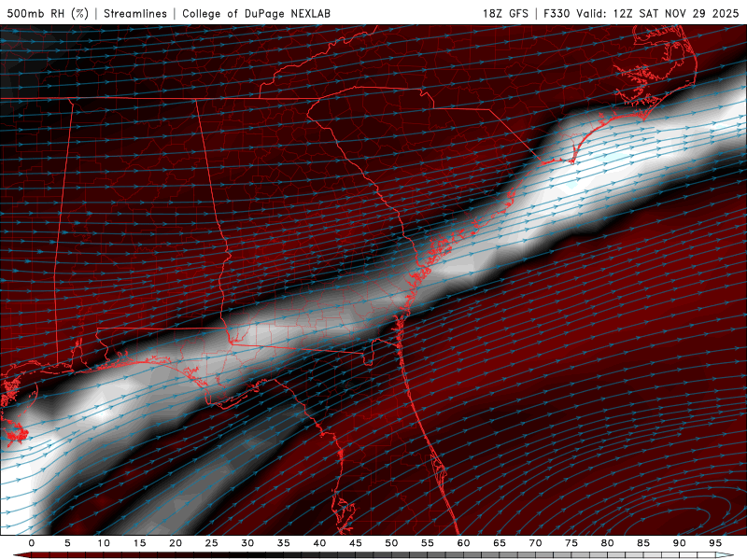
Task: Click the "15" color scale label
Action: point(139,543)
